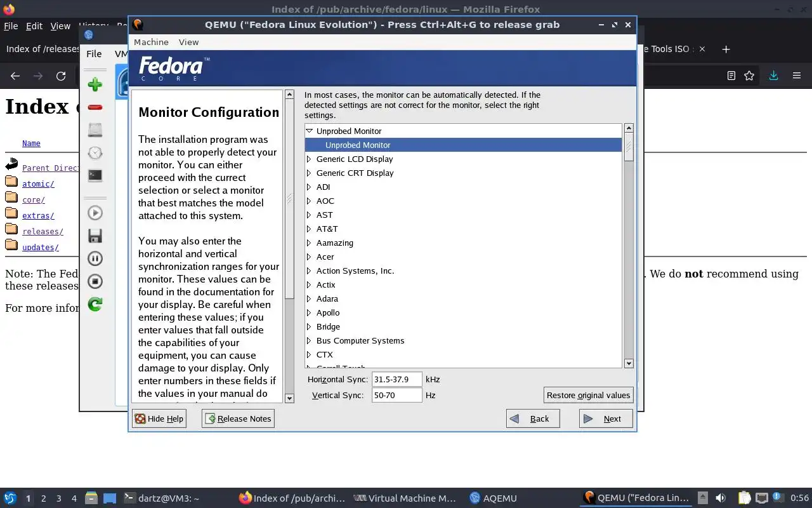Open Firefox View menu

point(60,26)
